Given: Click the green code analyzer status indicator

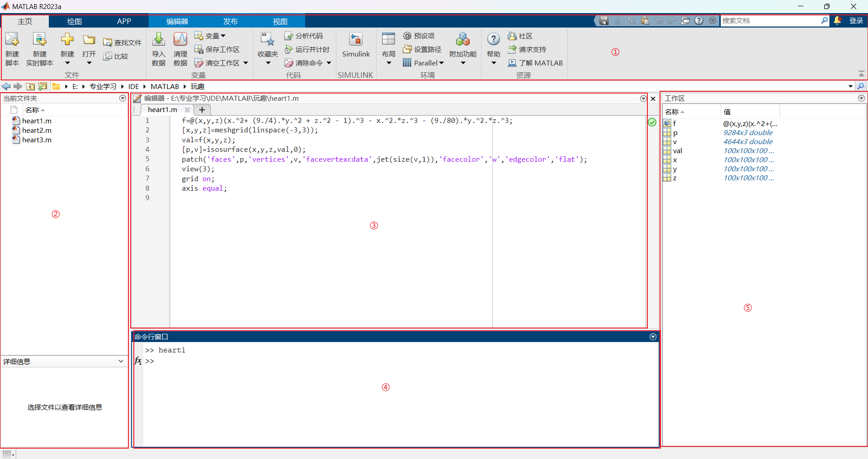Looking at the screenshot, I should click(652, 122).
